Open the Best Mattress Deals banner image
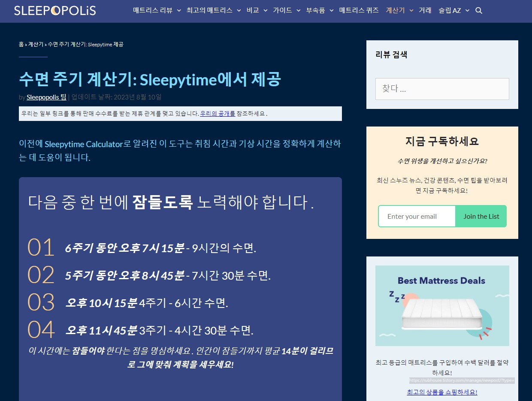This screenshot has height=401, width=532. point(442,306)
